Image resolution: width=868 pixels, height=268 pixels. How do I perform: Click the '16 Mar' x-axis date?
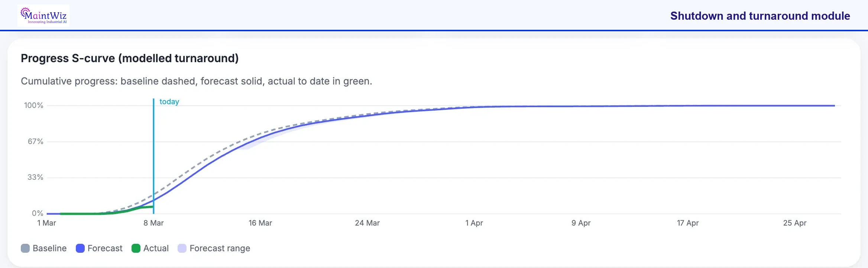260,223
